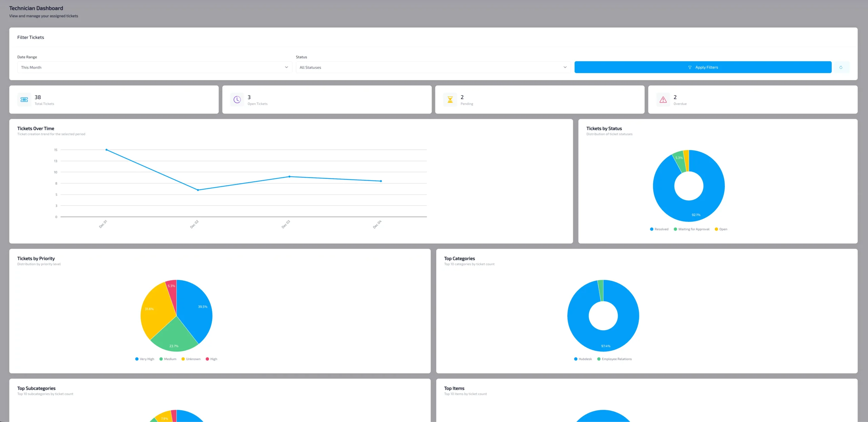Click the yellow Unknown legend color dot
868x422 pixels.
(183, 359)
